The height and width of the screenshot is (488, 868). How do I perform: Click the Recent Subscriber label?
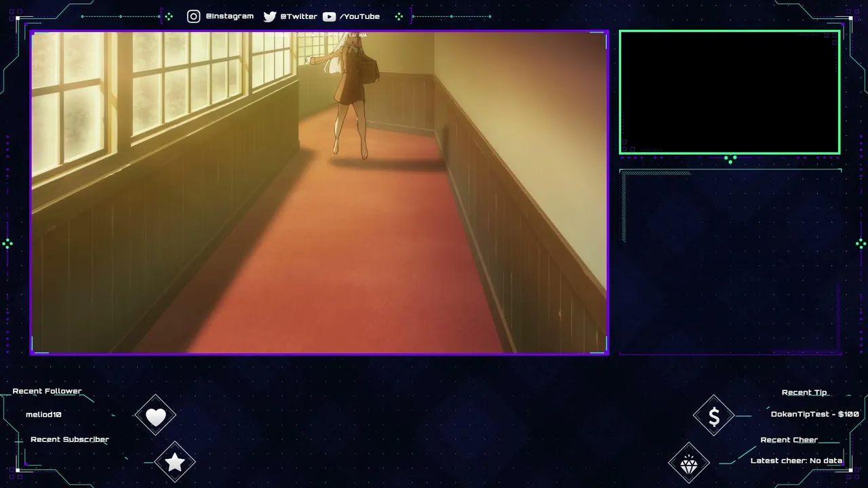coord(70,439)
